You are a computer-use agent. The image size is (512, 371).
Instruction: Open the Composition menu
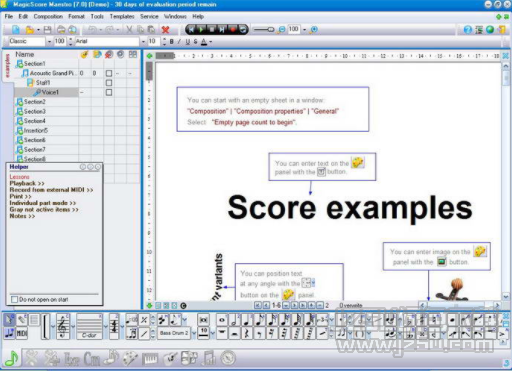point(48,16)
